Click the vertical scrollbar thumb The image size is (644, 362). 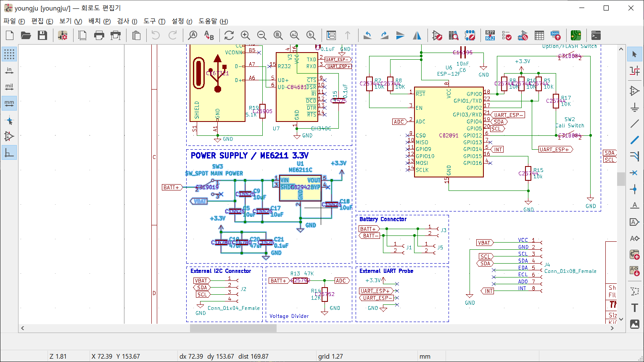click(x=621, y=179)
